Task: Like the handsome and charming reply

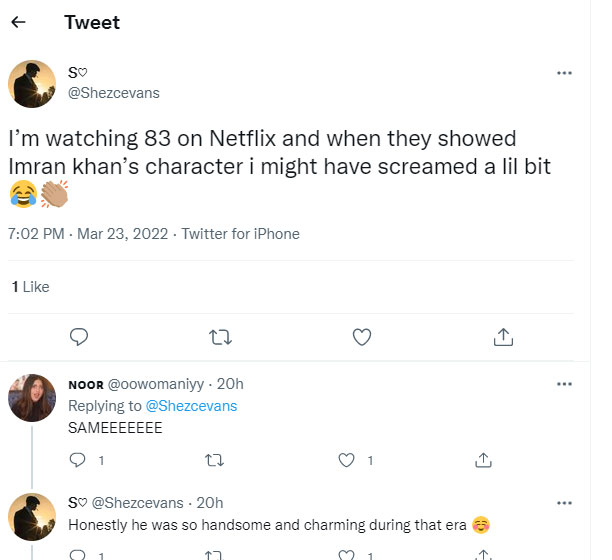Action: point(347,553)
